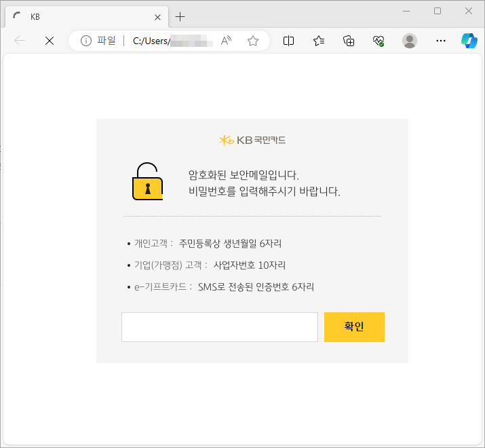This screenshot has width=485, height=448.
Task: Click the password input field
Action: point(220,327)
